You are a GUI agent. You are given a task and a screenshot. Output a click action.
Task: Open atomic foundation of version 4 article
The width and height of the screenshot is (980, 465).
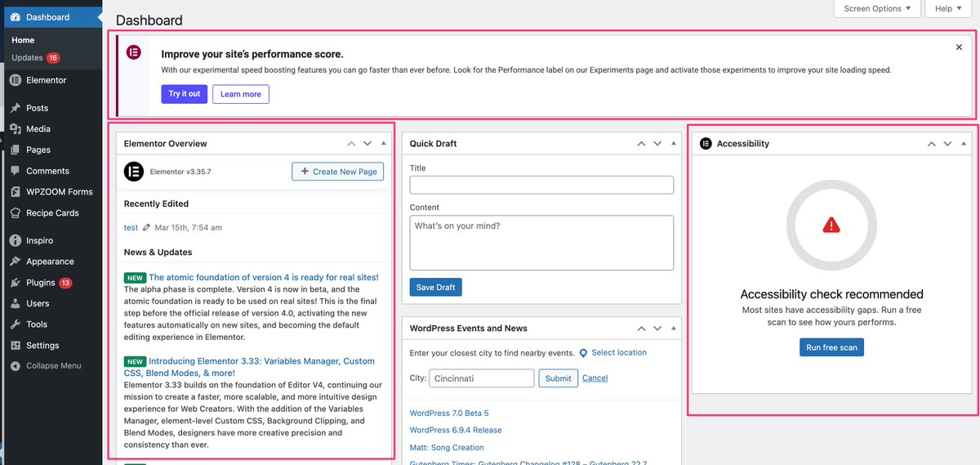[264, 278]
